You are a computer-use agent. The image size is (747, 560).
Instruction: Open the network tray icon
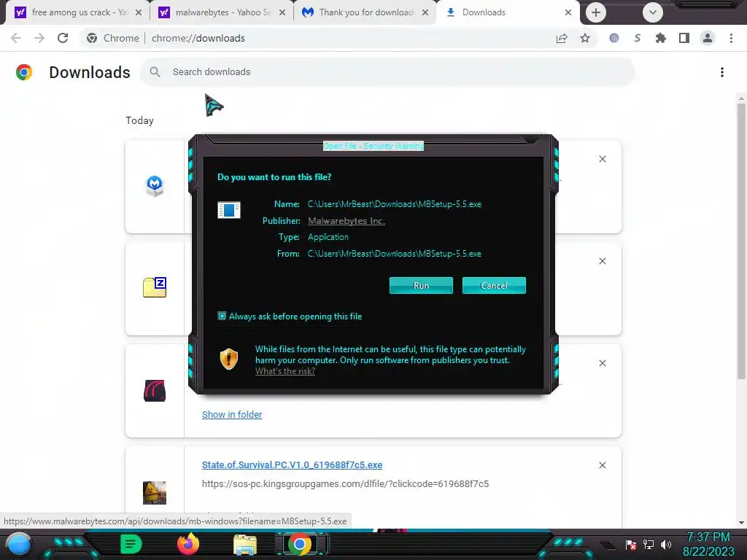coord(649,545)
